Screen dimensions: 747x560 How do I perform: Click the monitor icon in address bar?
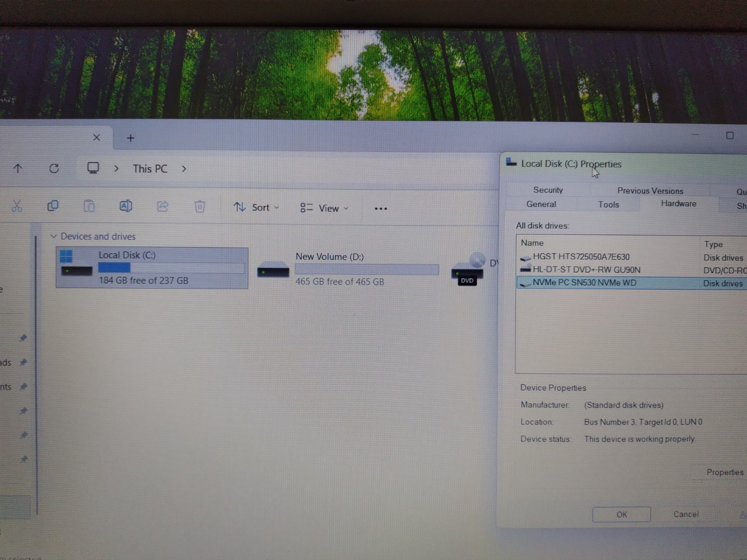click(x=93, y=168)
